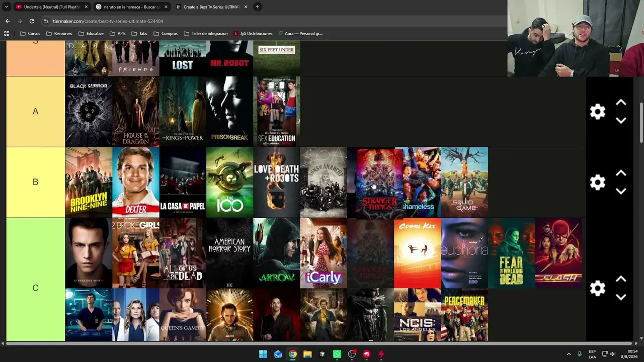Open the Windows Start menu
The height and width of the screenshot is (362, 644).
click(263, 354)
